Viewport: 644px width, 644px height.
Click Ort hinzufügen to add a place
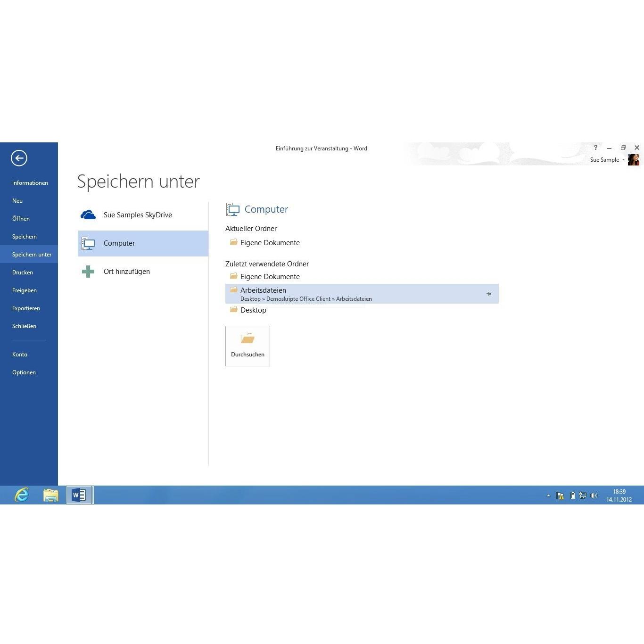pos(143,272)
